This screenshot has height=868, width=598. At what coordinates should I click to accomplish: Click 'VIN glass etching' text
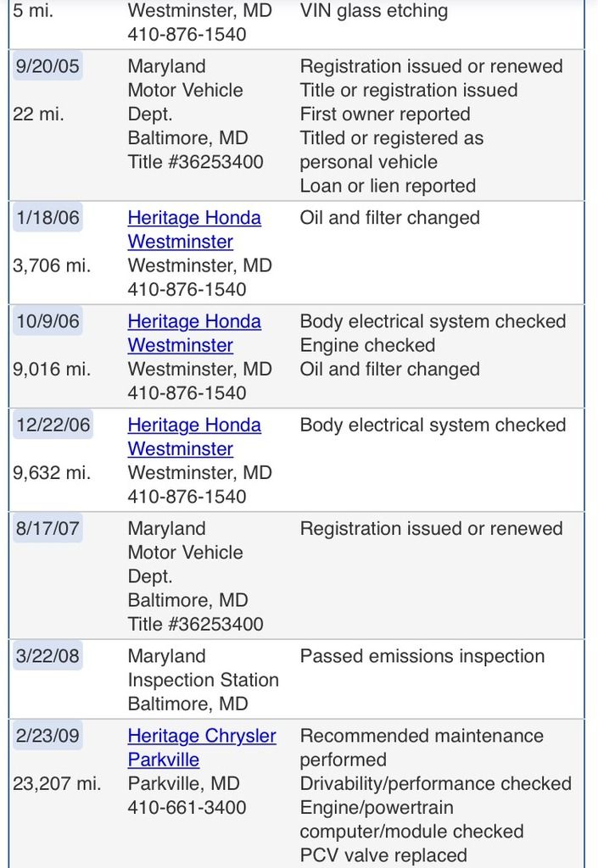pyautogui.click(x=374, y=11)
